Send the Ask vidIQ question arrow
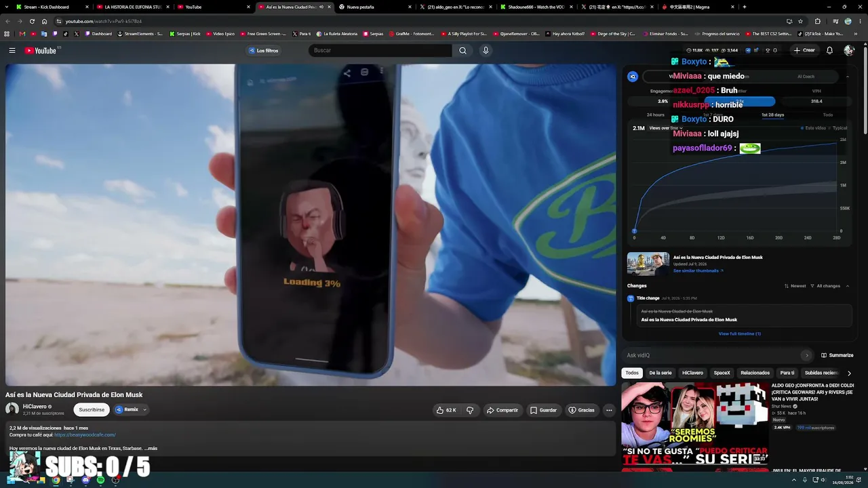This screenshot has width=868, height=488. click(x=806, y=355)
